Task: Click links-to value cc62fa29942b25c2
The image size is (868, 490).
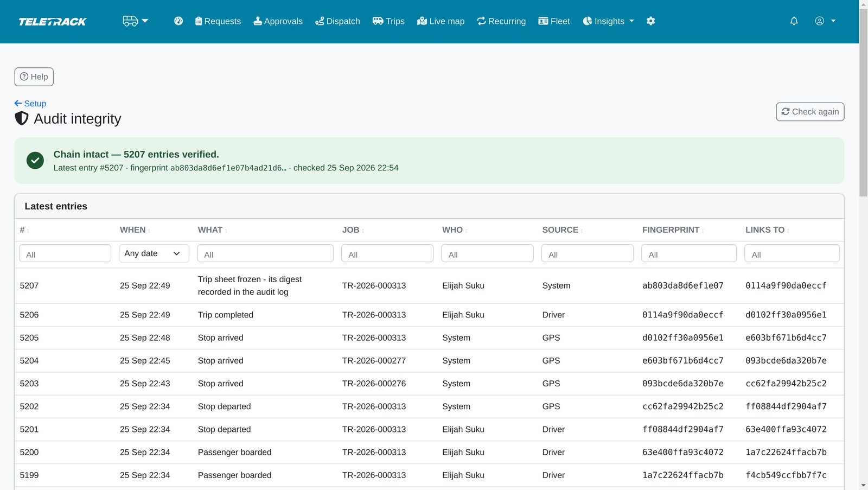Action: [786, 384]
